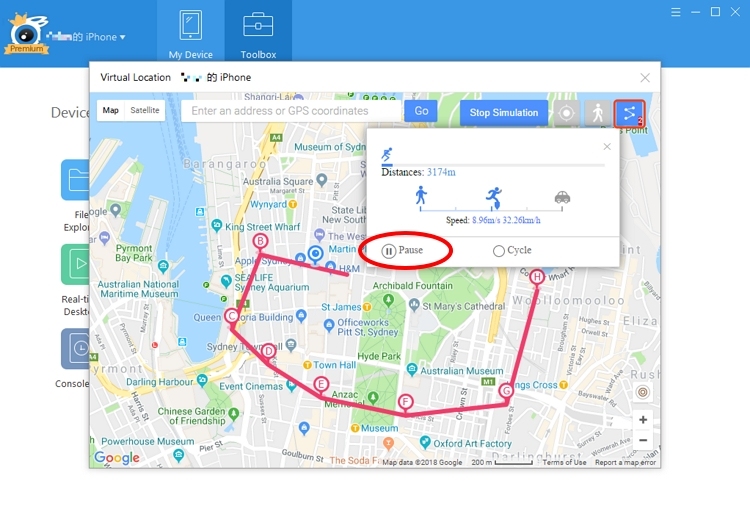Screen dimensions: 750x528
Task: Open the File Explorer icon in sidebar
Action: click(76, 180)
